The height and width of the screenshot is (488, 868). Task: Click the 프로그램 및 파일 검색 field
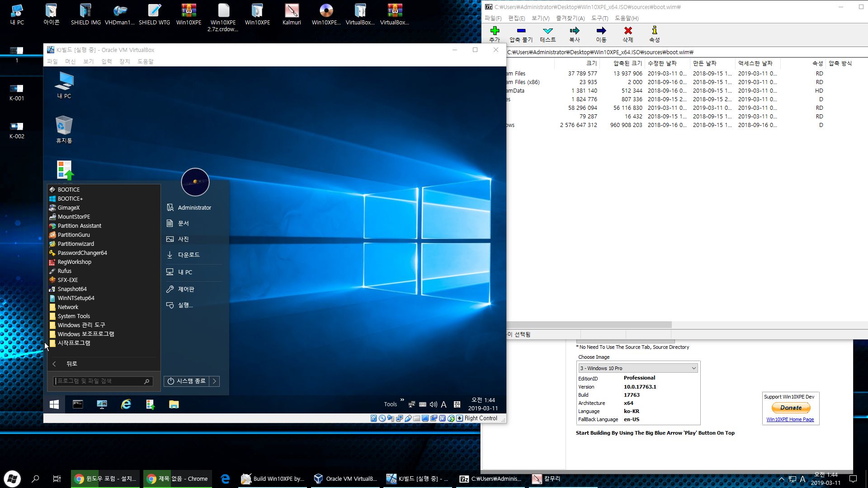point(103,381)
